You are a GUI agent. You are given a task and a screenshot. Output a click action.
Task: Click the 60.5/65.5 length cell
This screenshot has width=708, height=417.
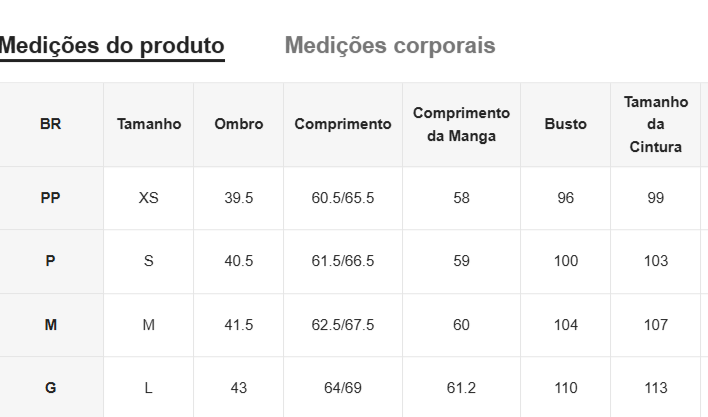[x=343, y=198]
